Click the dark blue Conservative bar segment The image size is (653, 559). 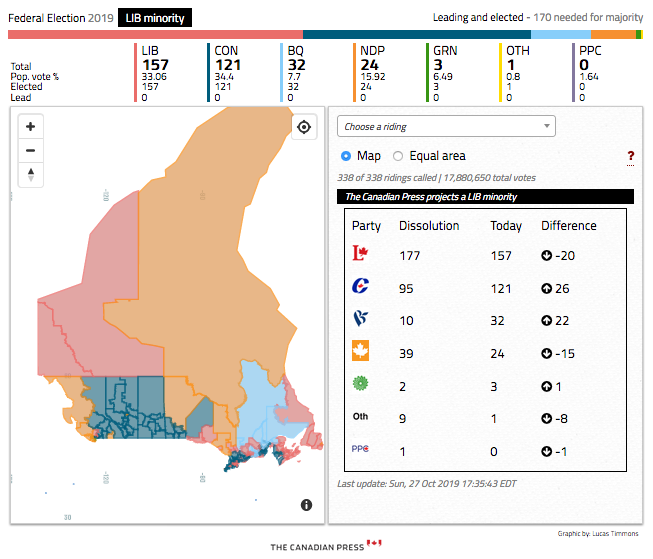click(417, 35)
